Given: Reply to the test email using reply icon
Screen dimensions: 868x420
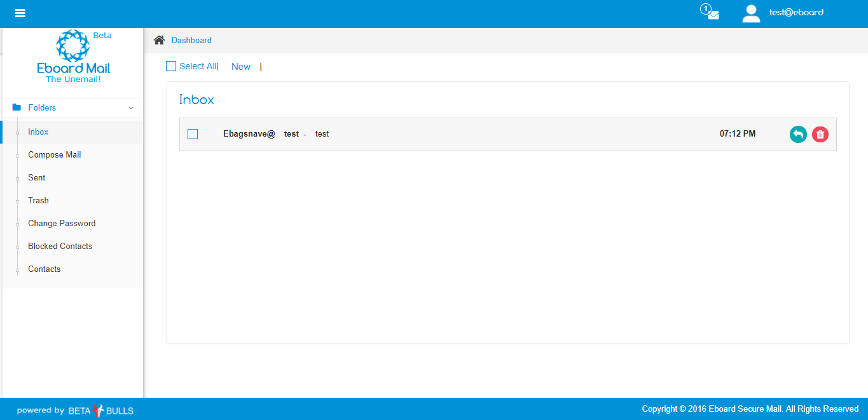Looking at the screenshot, I should (798, 134).
